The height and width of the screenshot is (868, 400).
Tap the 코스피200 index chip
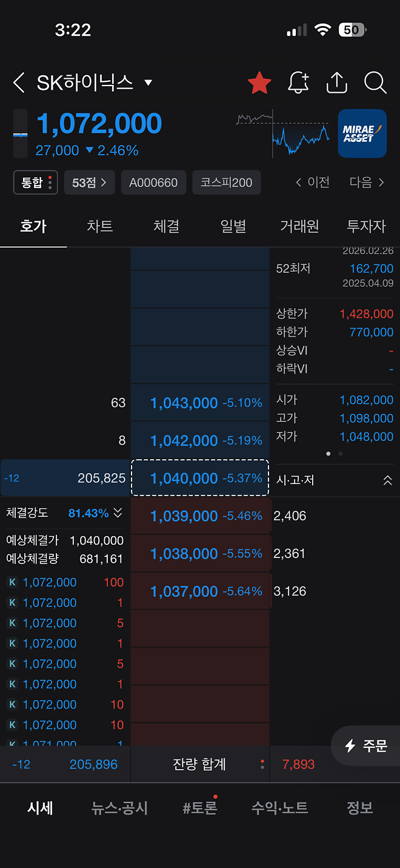click(226, 183)
